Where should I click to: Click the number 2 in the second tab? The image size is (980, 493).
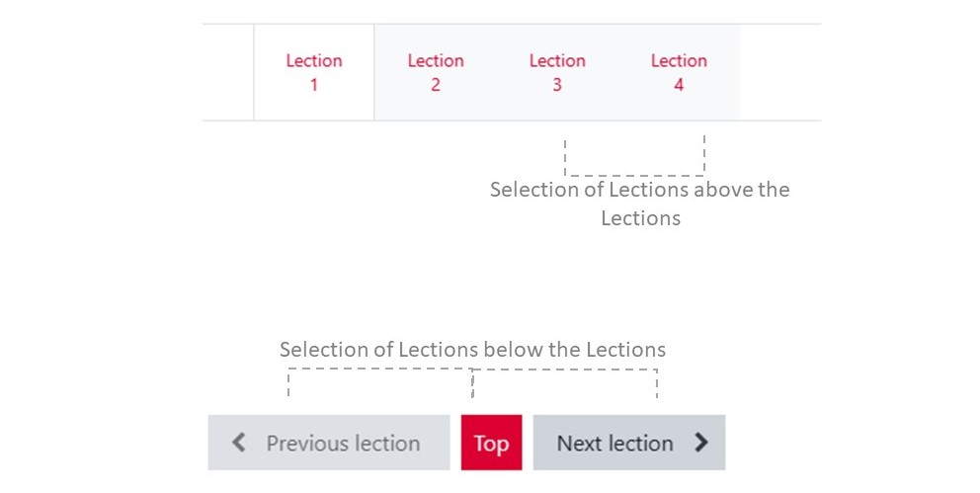(x=436, y=85)
